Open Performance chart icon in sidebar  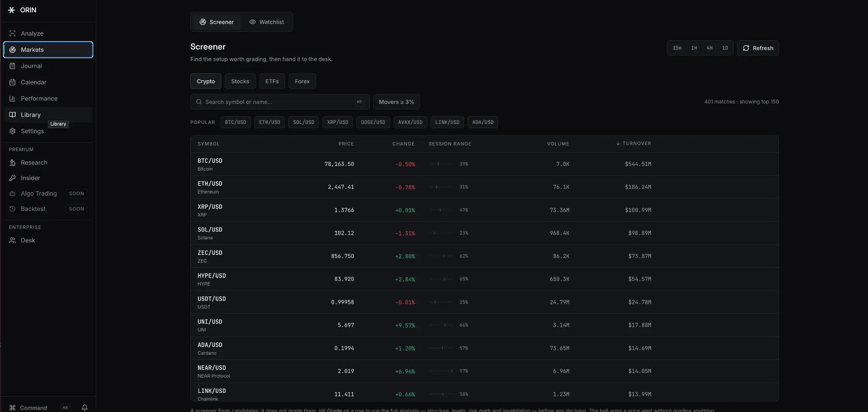[12, 98]
